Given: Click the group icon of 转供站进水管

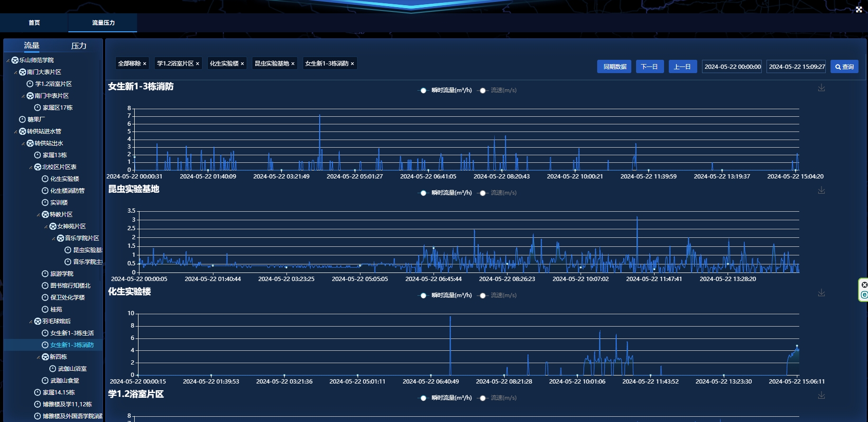Looking at the screenshot, I should (22, 131).
